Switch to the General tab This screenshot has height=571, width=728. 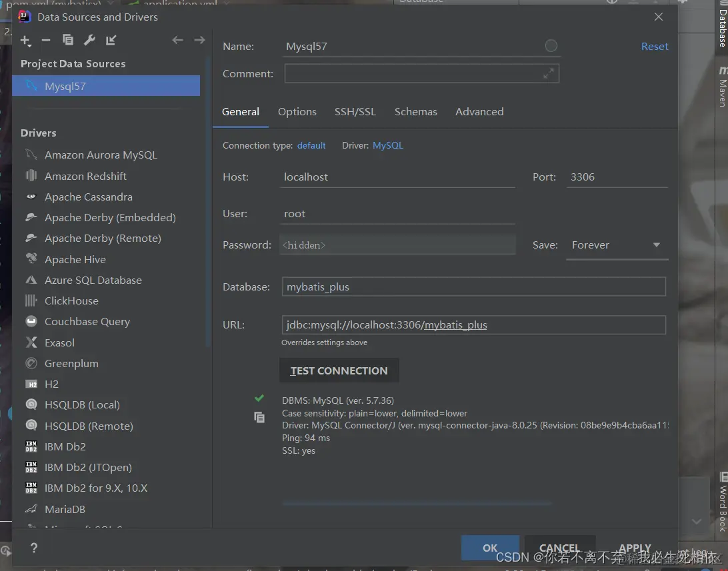(x=241, y=112)
